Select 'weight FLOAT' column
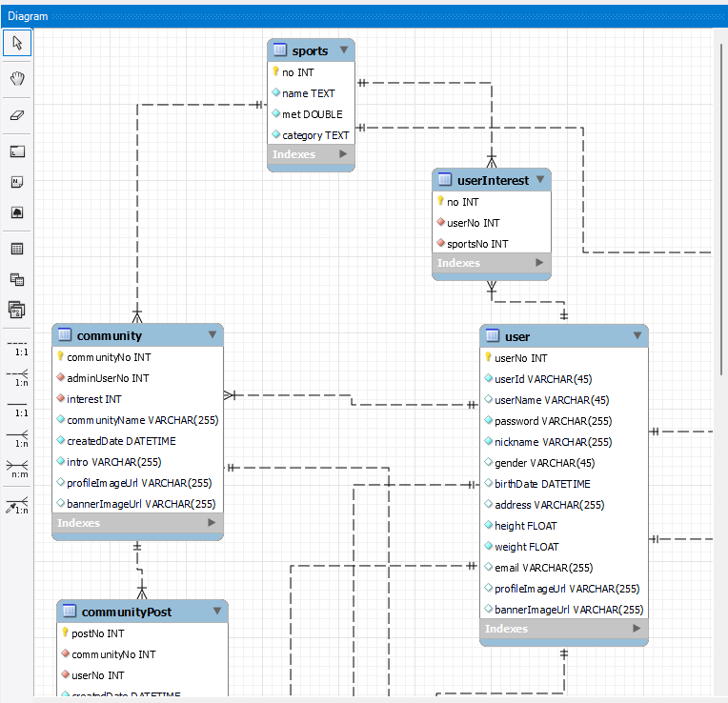The width and height of the screenshot is (728, 703). point(564,547)
